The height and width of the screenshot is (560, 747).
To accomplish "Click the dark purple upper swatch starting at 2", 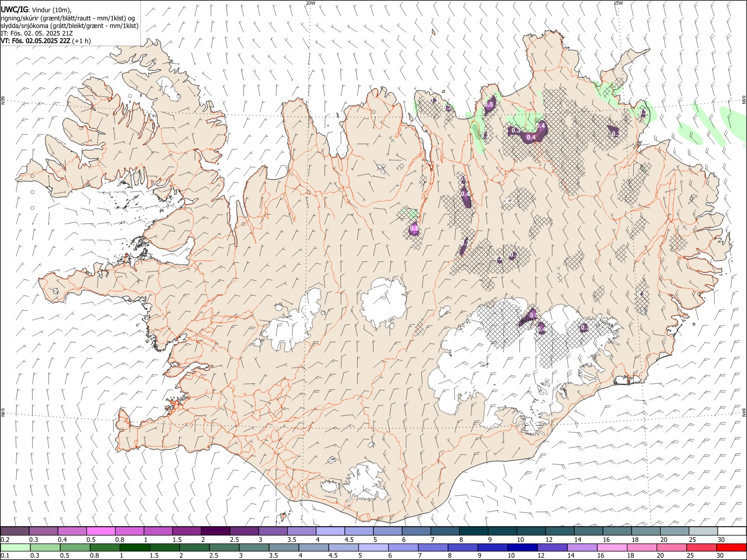I will (215, 531).
